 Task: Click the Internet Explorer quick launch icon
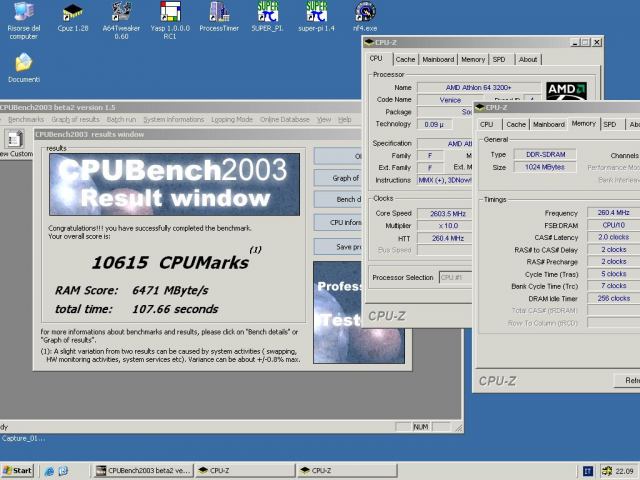point(49,471)
